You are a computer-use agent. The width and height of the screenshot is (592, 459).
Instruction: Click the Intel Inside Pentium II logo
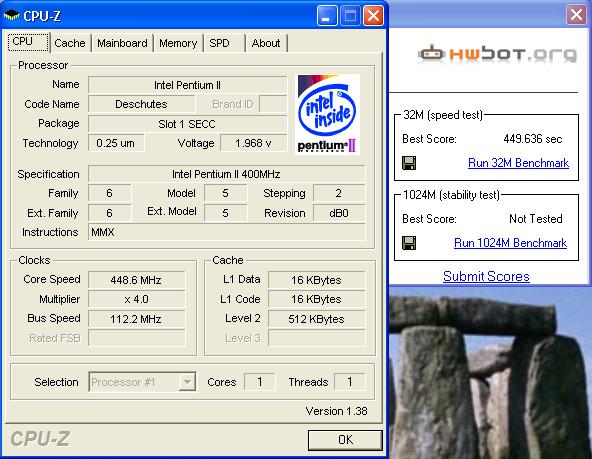327,114
